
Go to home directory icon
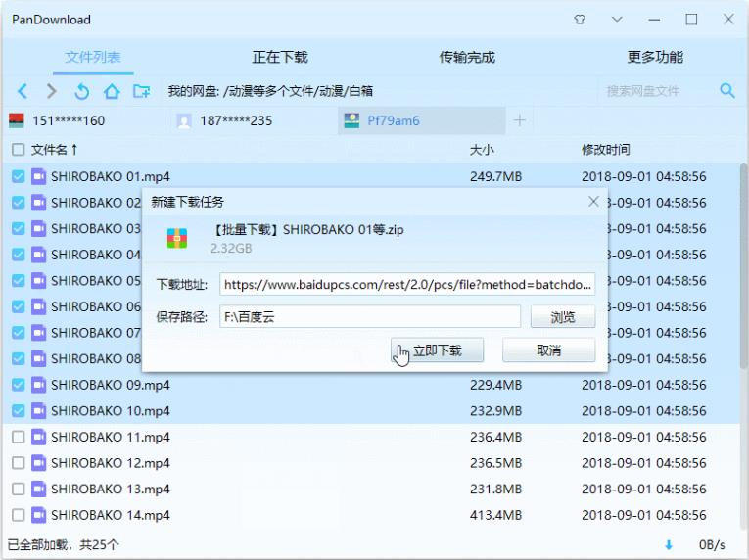pyautogui.click(x=112, y=91)
